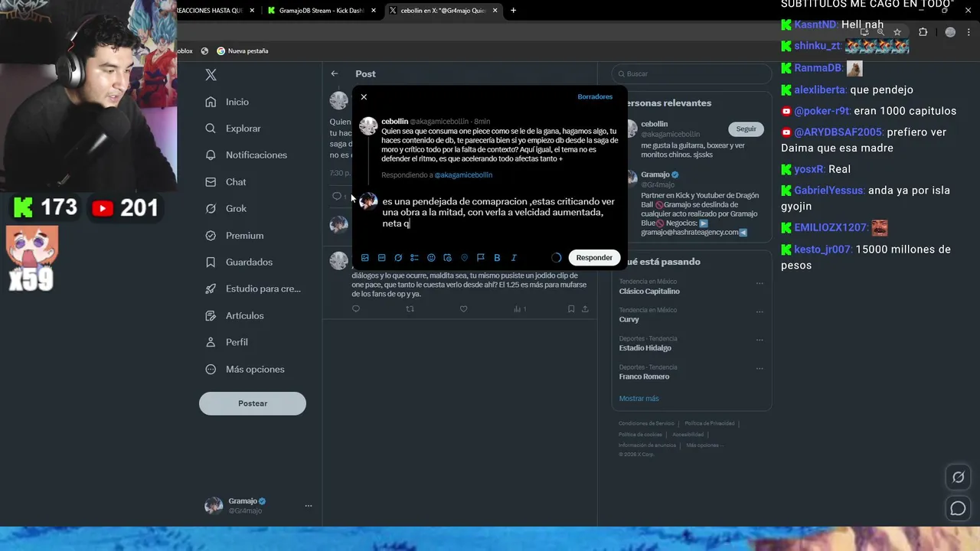Schedule the reply post

click(x=448, y=258)
